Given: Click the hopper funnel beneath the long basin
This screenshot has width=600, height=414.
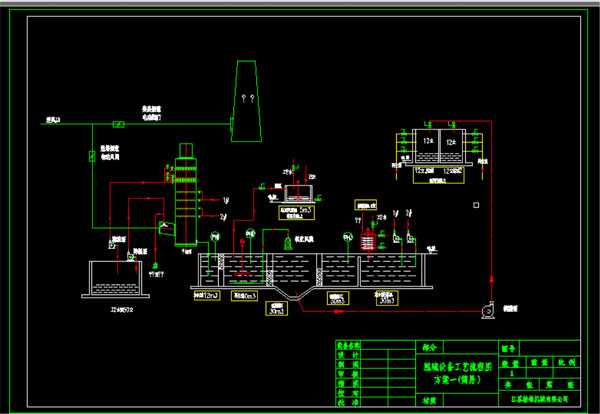Looking at the screenshot, I should [290, 300].
